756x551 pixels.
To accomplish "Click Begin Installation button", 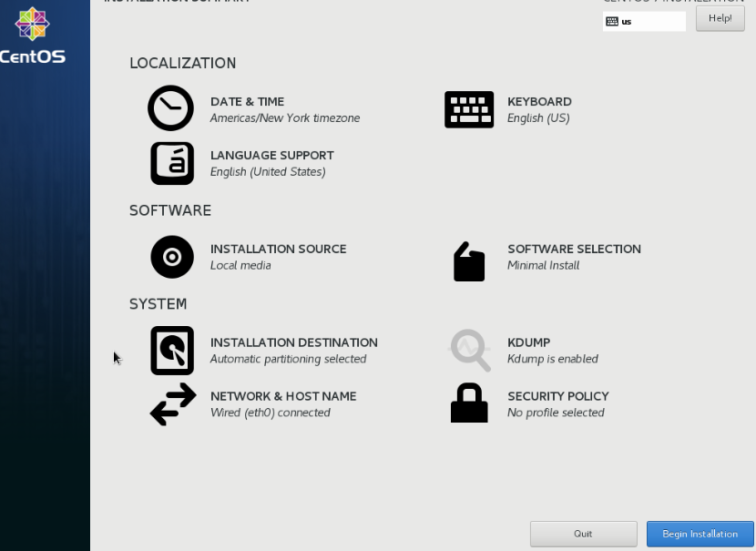I will tap(700, 534).
